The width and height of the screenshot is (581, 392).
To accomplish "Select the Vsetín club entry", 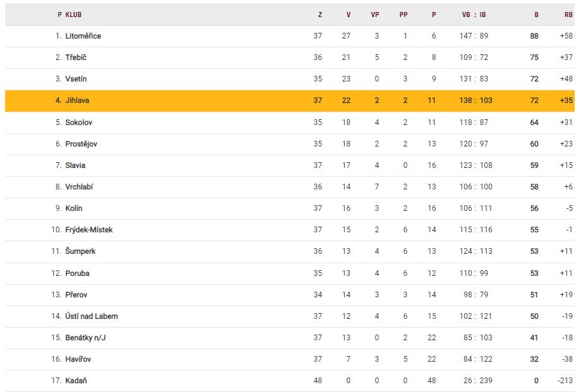I will click(x=76, y=79).
